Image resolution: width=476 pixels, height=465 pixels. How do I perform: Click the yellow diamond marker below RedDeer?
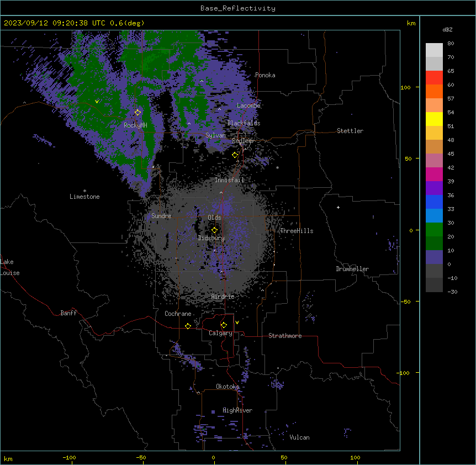click(x=235, y=155)
